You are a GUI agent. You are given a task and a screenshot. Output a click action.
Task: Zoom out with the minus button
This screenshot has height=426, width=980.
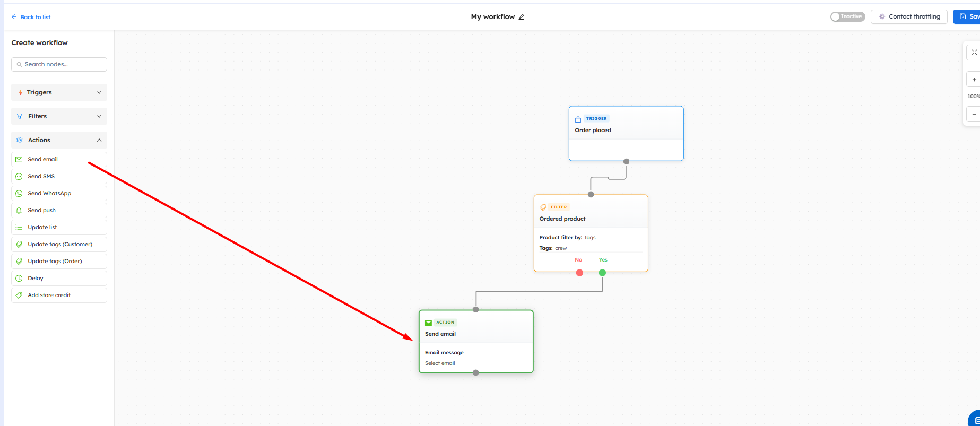(x=974, y=115)
